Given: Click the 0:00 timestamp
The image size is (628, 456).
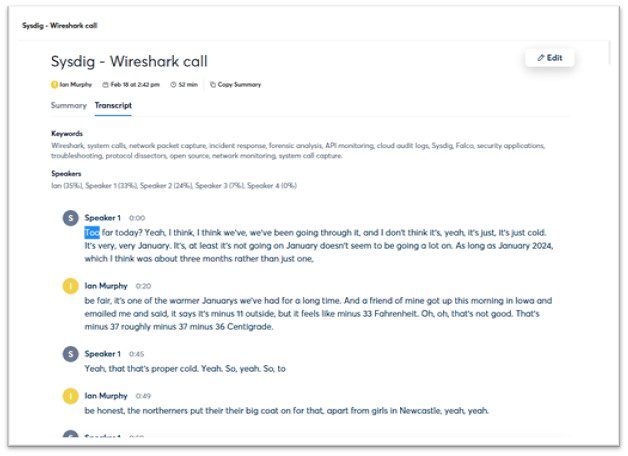Looking at the screenshot, I should point(137,218).
